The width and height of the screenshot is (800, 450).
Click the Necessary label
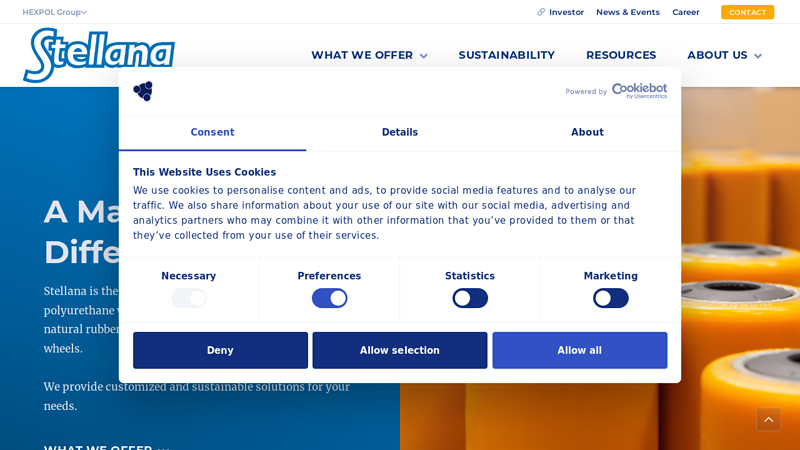tap(189, 276)
